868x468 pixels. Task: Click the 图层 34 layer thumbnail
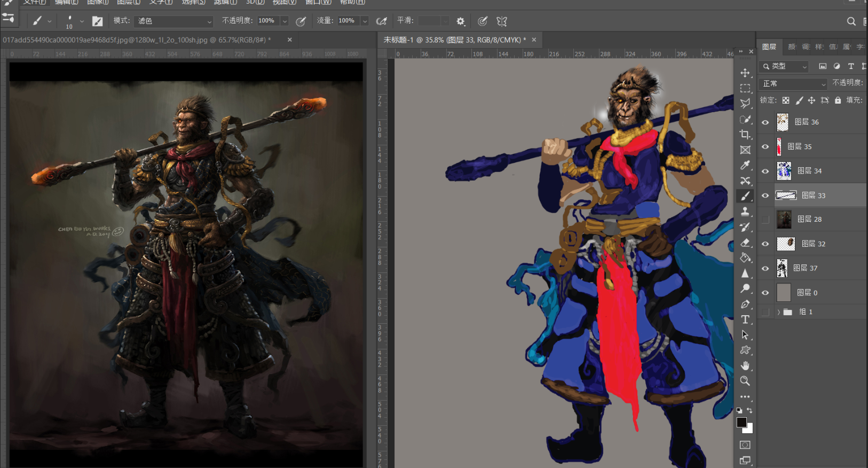[784, 171]
